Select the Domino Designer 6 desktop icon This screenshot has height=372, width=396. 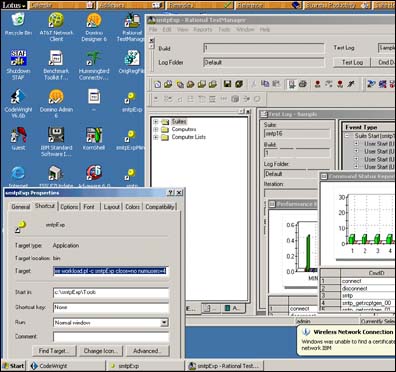point(94,27)
